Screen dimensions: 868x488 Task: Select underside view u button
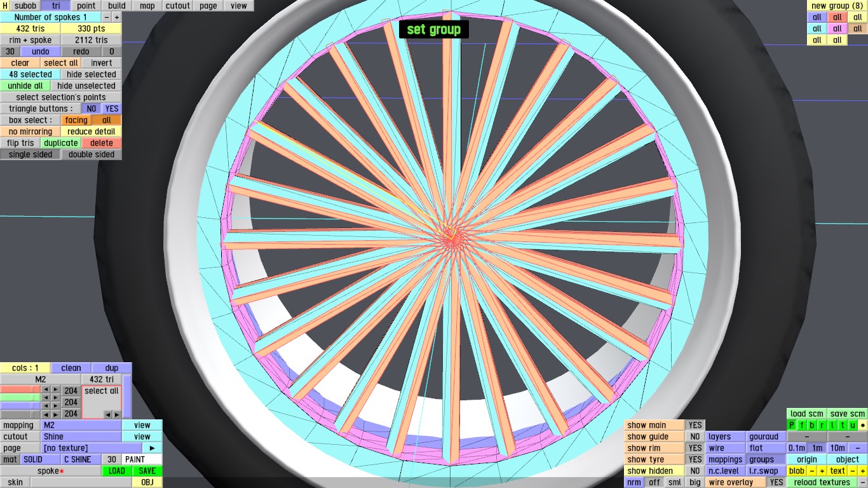tap(853, 425)
